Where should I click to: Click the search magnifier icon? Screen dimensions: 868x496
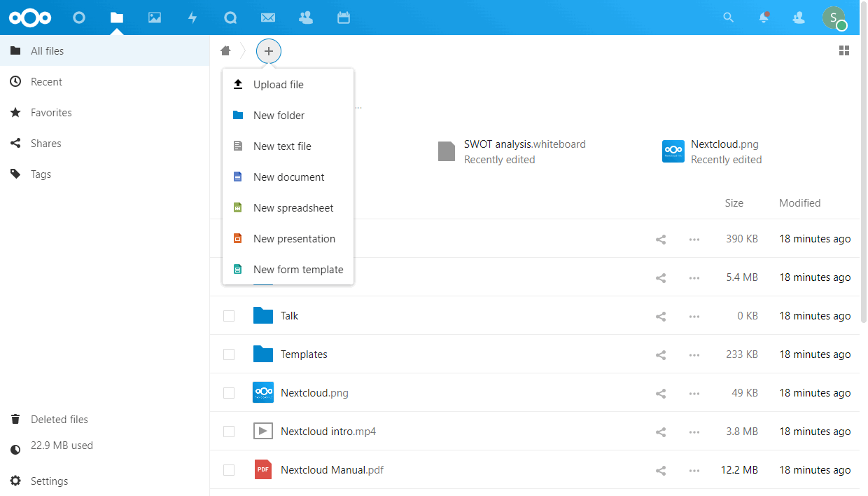[729, 18]
